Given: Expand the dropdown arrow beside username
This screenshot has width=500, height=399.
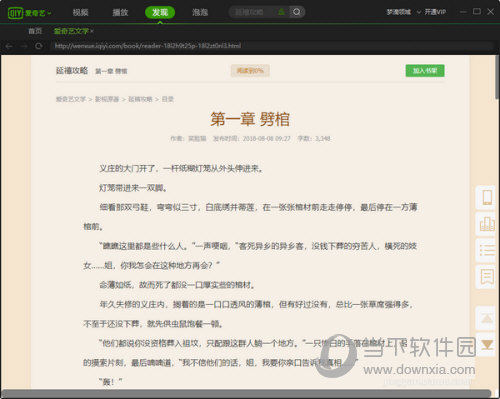Looking at the screenshot, I should (418, 12).
